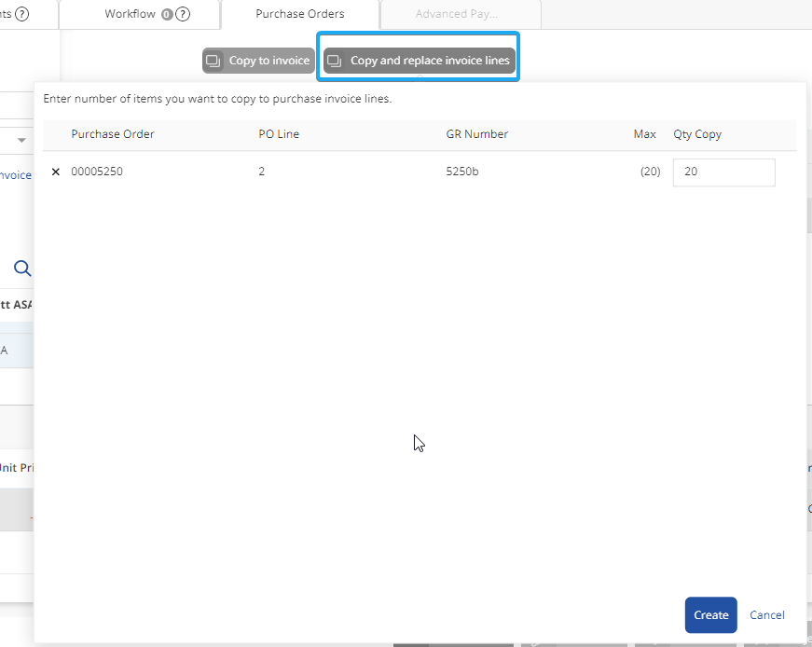Click the GR Number column header
The image size is (812, 647).
click(x=477, y=134)
